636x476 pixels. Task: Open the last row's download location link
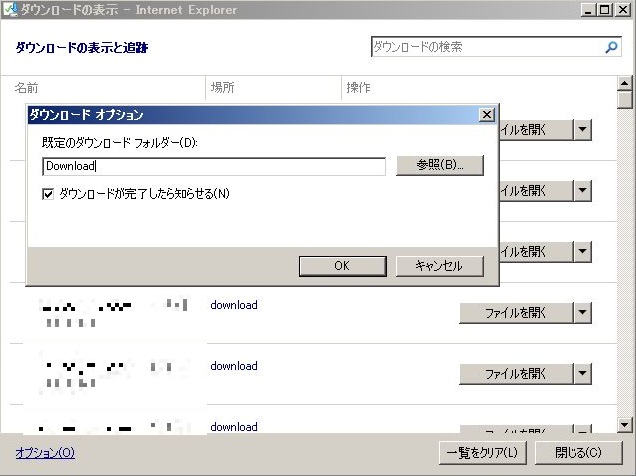pos(234,427)
